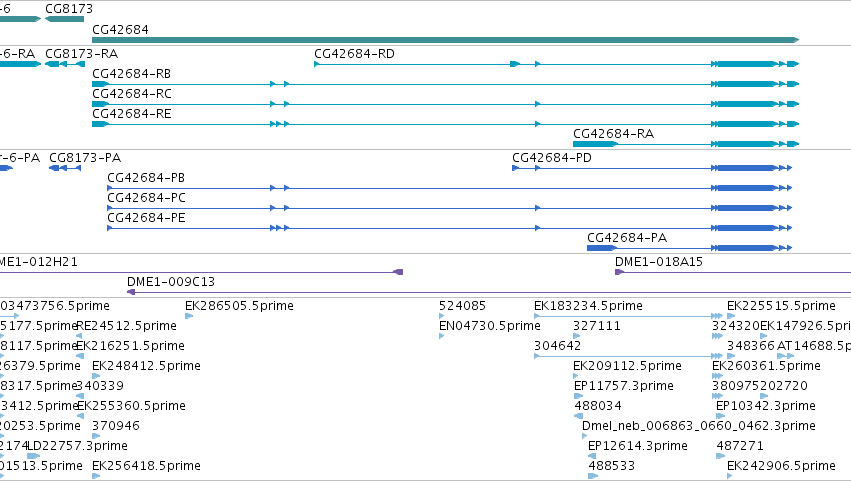The height and width of the screenshot is (481, 851).
Task: Select the DME1-012H21 clone label
Action: pos(38,262)
